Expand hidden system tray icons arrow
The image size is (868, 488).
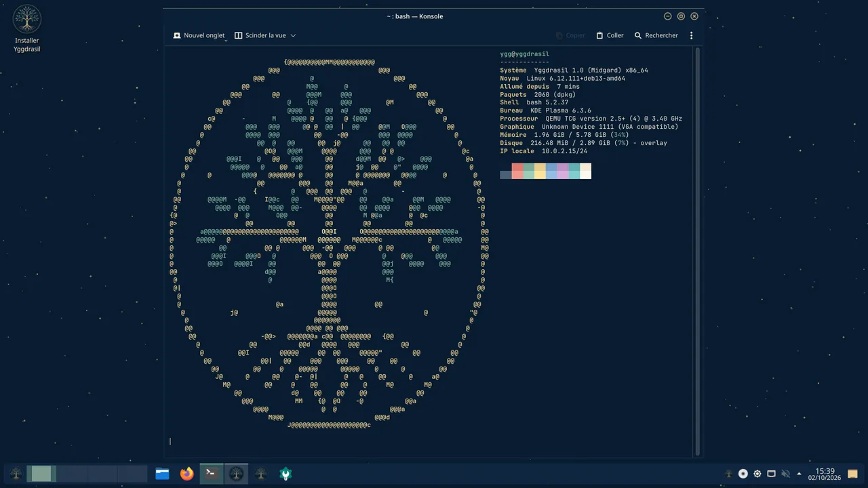pos(799,474)
